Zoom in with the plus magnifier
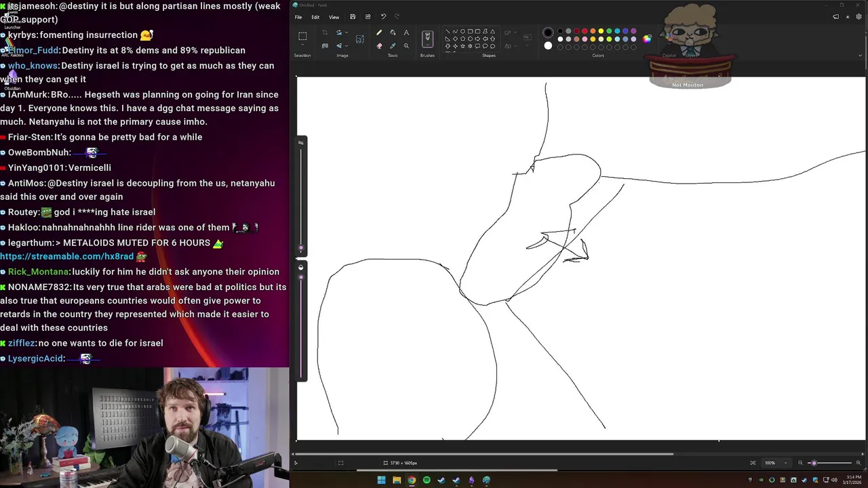 [x=858, y=463]
